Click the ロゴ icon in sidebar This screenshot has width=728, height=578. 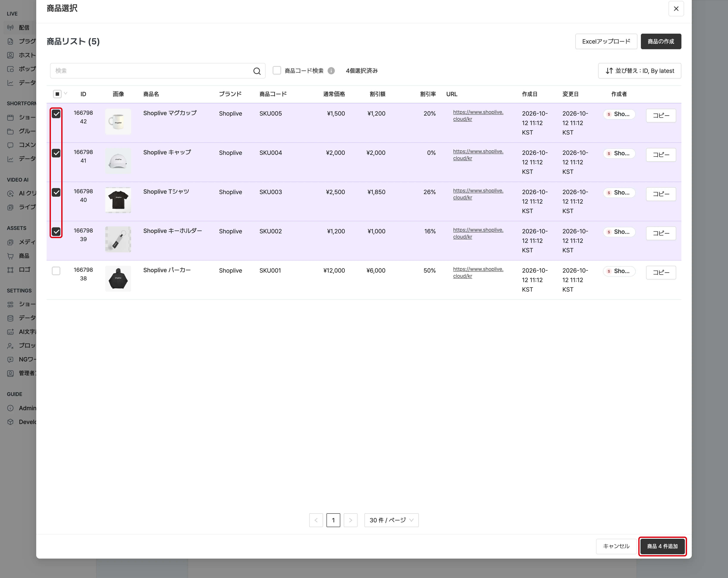pos(11,270)
